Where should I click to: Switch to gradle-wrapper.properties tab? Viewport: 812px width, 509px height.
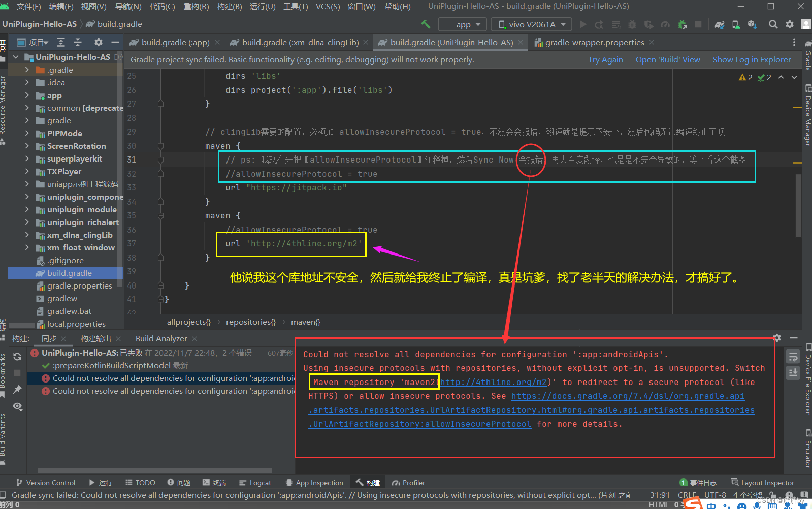click(x=594, y=43)
